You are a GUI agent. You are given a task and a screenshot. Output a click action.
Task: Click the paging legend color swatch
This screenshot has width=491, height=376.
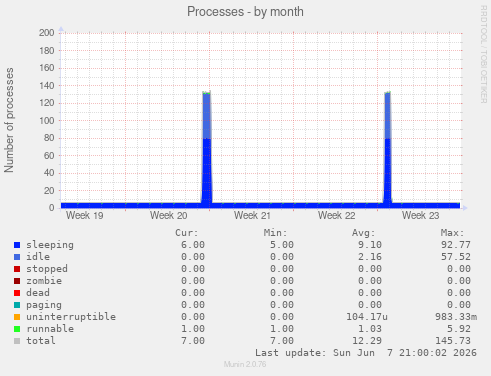[17, 305]
